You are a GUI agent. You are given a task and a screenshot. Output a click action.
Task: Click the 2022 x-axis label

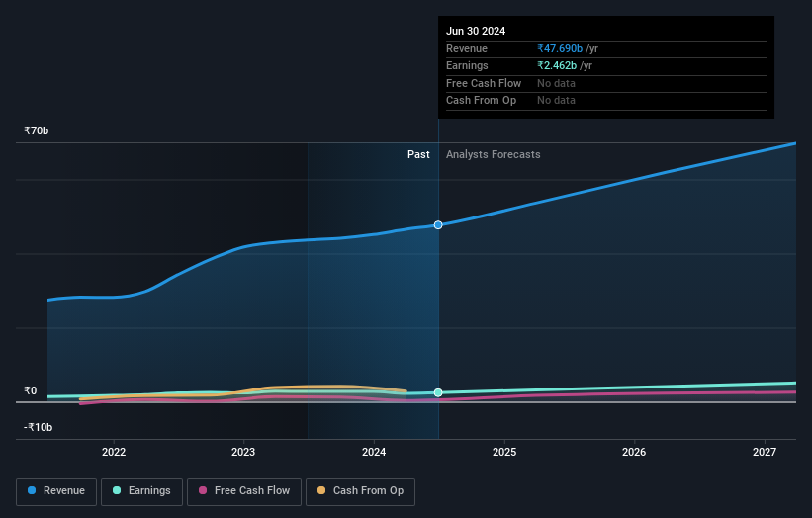coord(114,453)
